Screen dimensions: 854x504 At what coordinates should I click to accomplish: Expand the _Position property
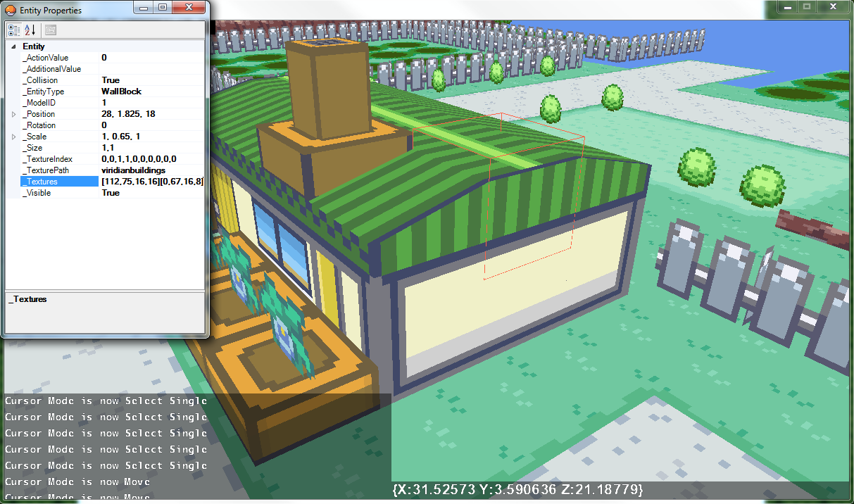pyautogui.click(x=13, y=114)
